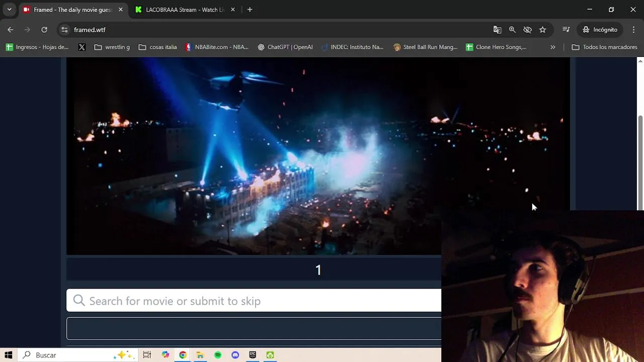This screenshot has height=362, width=644.
Task: Open Spotify from the taskbar
Action: (218, 355)
